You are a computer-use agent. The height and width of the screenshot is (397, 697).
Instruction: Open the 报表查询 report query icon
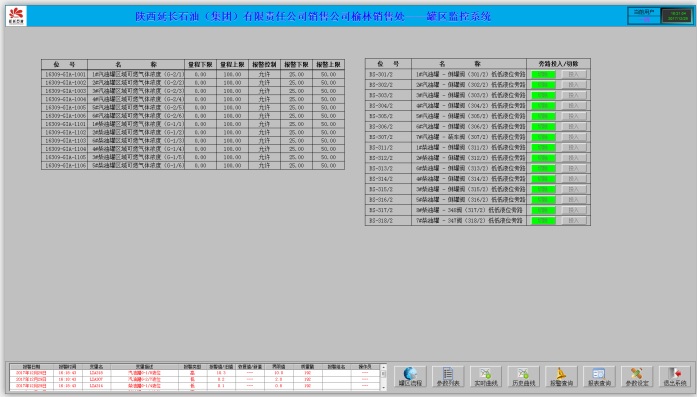[x=599, y=376]
